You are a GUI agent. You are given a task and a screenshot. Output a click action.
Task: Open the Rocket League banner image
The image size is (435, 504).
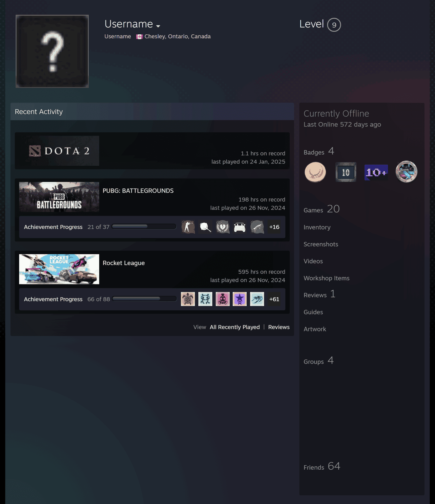59,269
